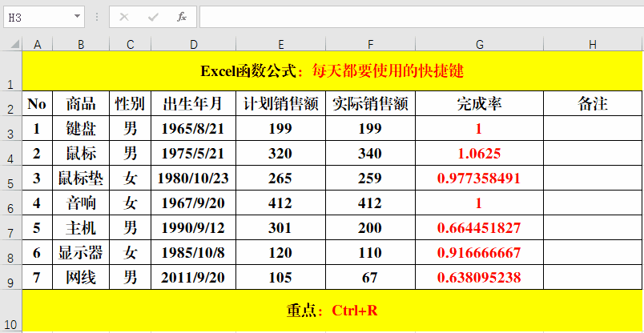
Task: Click the completion rate cell '0.977358491'
Action: [x=479, y=179]
